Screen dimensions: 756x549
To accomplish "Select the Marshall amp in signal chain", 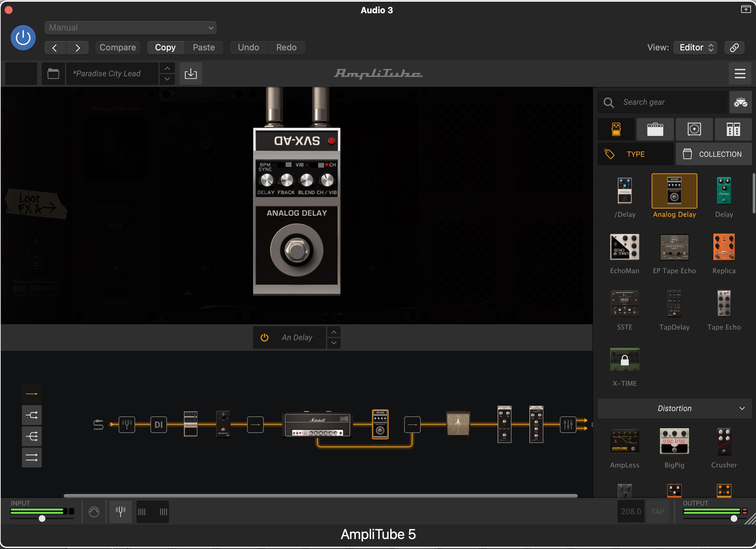I will [x=317, y=425].
